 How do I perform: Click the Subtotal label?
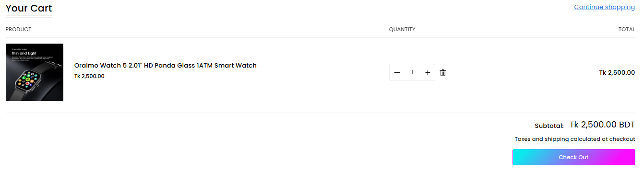[x=549, y=126]
